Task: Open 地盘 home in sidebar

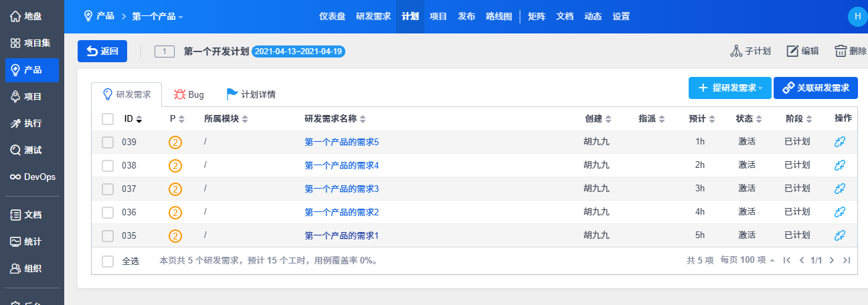Action: (31, 16)
